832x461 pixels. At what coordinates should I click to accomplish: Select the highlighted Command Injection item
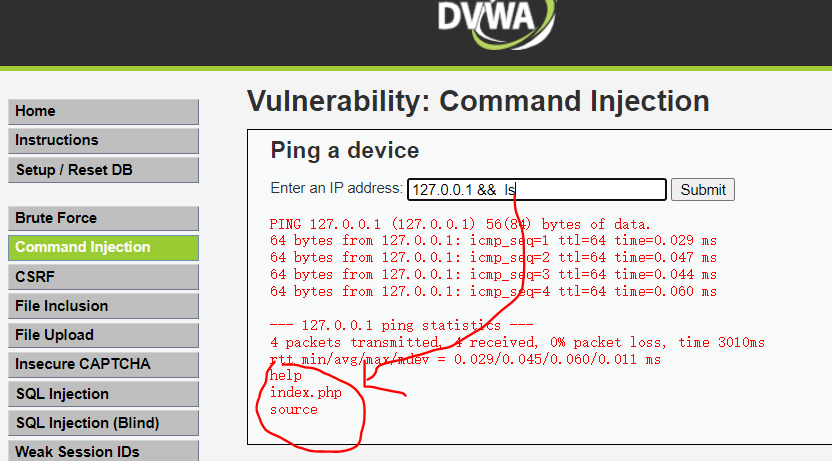tap(103, 247)
